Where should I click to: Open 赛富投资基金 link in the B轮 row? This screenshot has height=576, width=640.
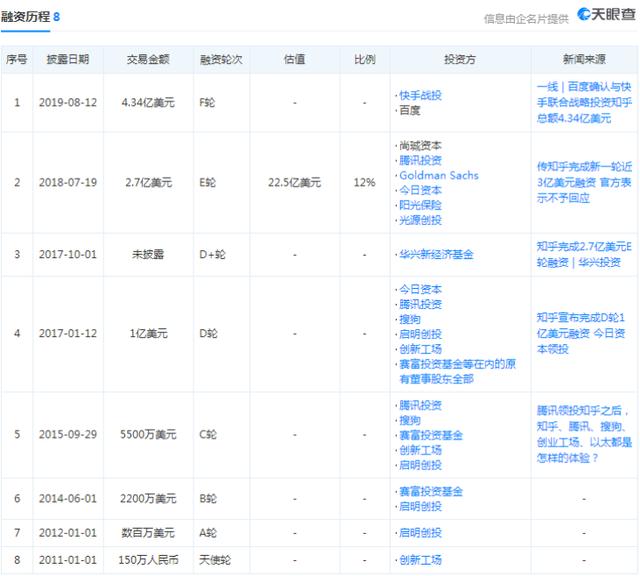tap(431, 491)
